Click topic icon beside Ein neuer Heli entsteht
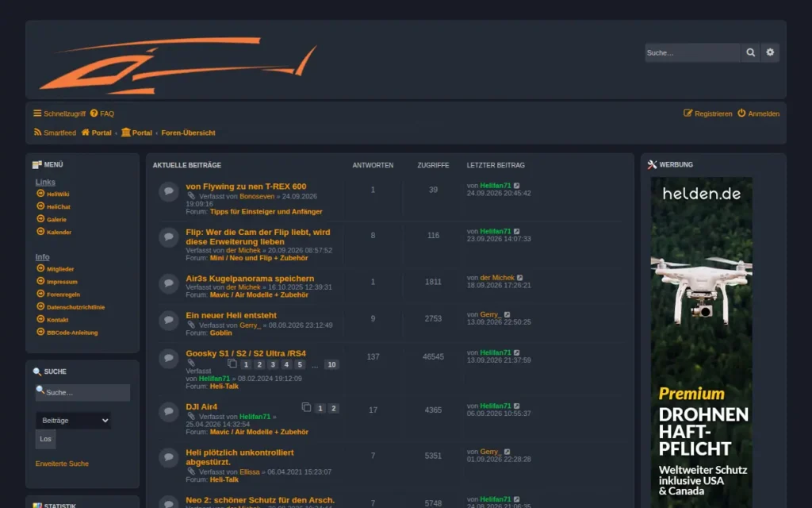Screen dimensions: 812x508 [169, 321]
